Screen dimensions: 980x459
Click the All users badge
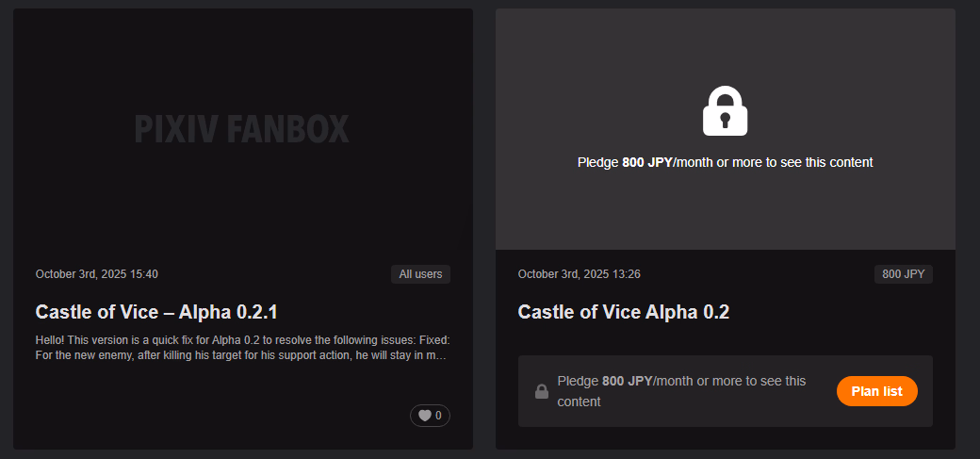(x=420, y=274)
